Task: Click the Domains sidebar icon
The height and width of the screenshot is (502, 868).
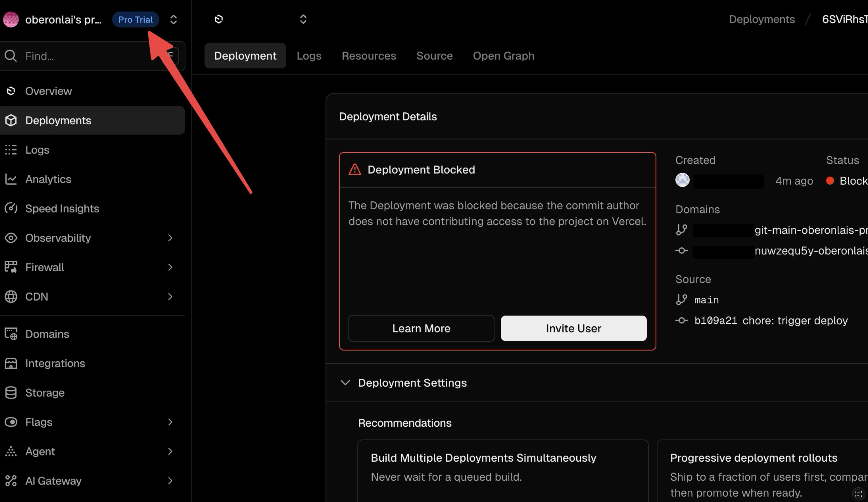Action: click(x=11, y=334)
